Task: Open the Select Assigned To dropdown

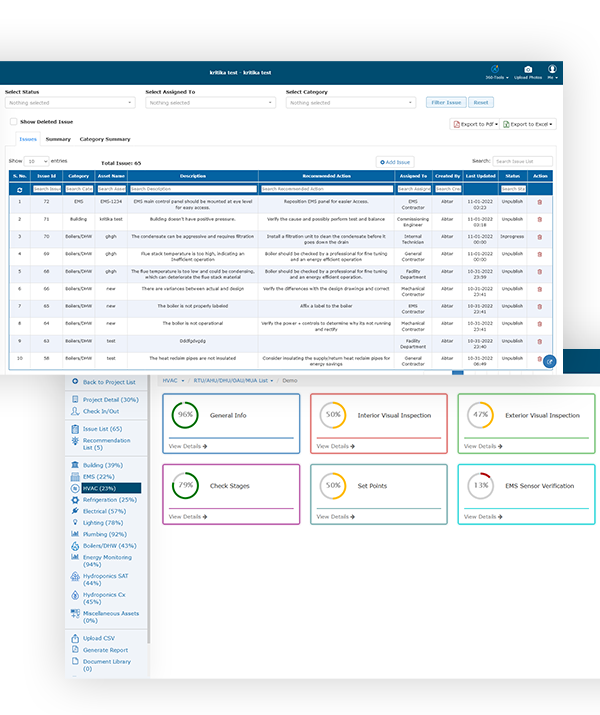Action: tap(211, 103)
